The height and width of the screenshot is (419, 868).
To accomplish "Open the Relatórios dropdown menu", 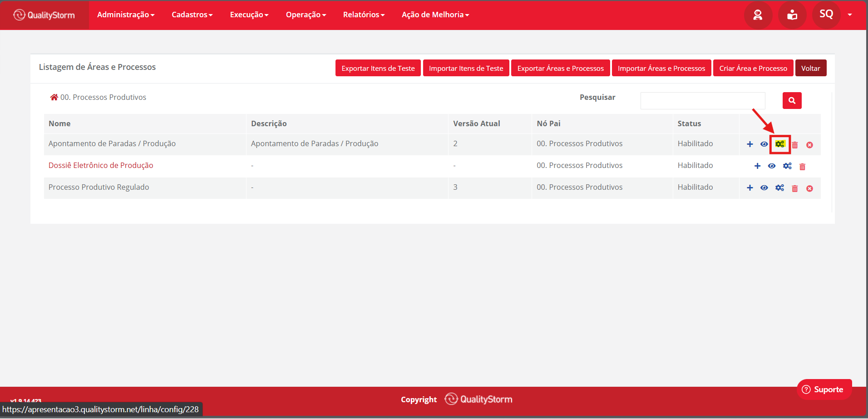I will [364, 15].
